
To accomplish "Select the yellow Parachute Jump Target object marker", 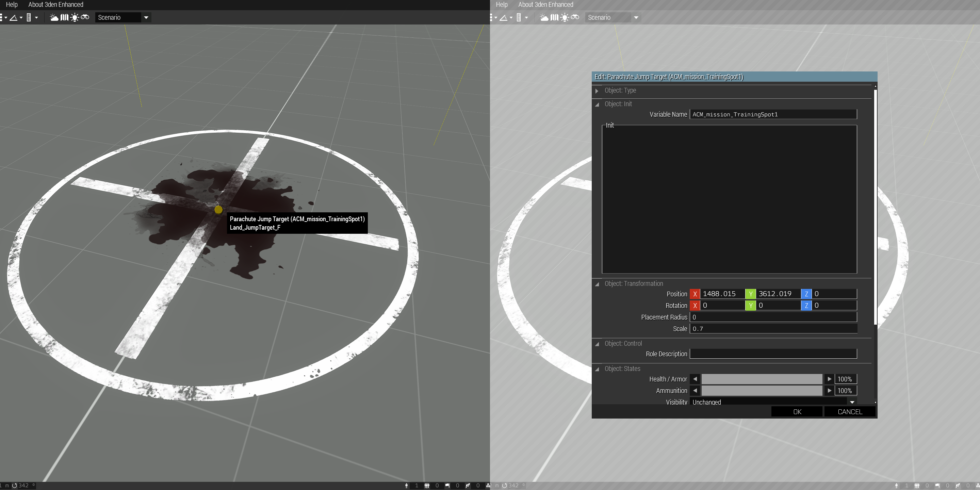I will (218, 210).
